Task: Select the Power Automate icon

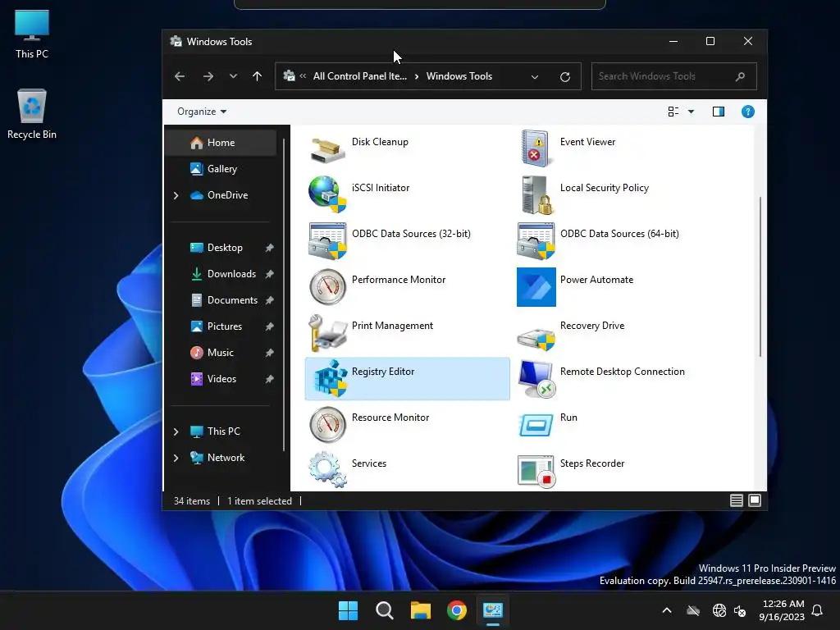Action: pos(536,287)
